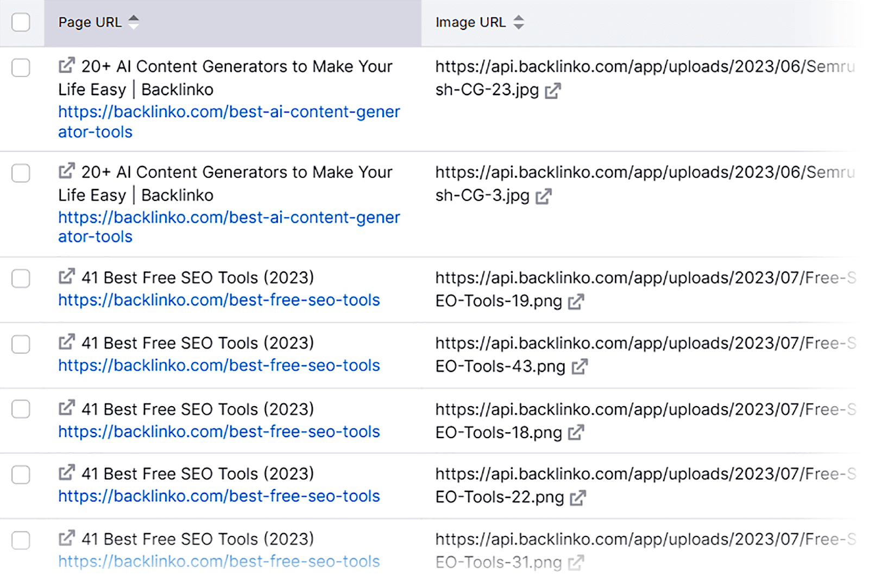
Task: Check the Free-SEO-Tools-43.png row checkbox
Action: click(21, 344)
